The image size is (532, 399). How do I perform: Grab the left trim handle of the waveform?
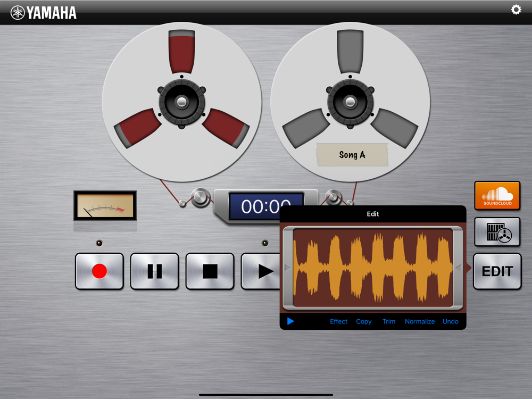[288, 268]
